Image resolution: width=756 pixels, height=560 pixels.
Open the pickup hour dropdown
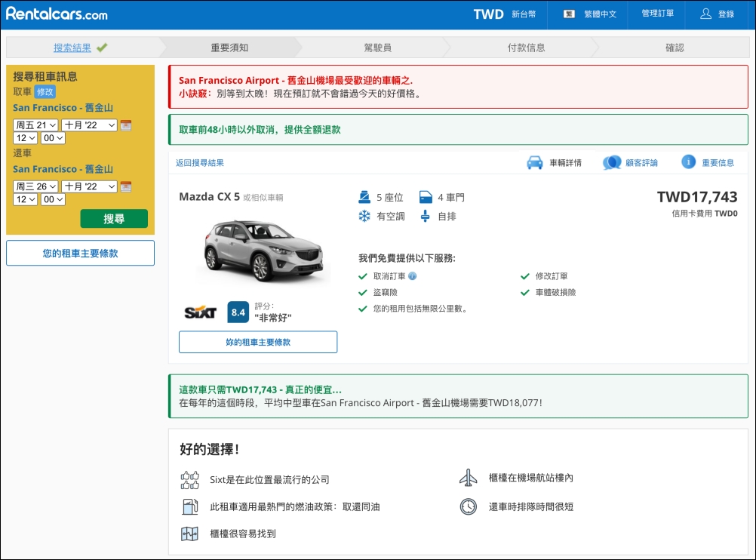(x=25, y=138)
